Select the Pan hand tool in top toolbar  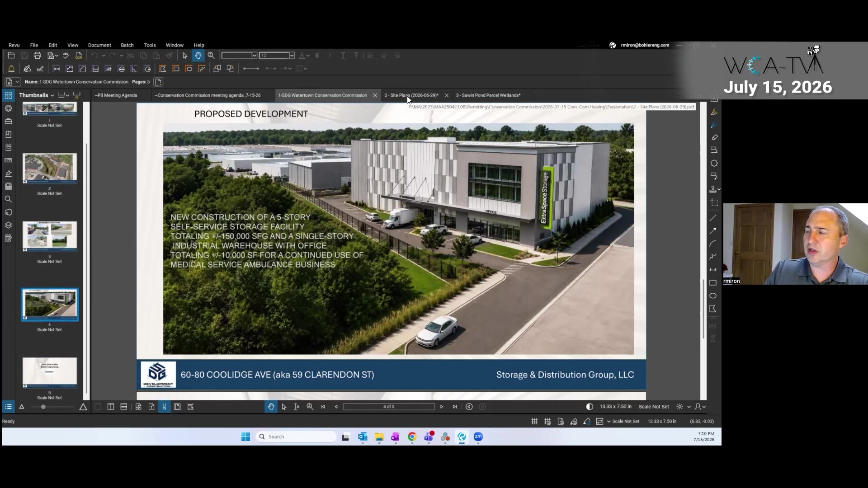[x=198, y=56]
